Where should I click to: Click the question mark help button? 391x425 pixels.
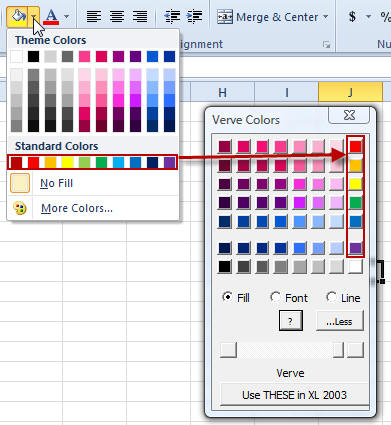tap(291, 321)
